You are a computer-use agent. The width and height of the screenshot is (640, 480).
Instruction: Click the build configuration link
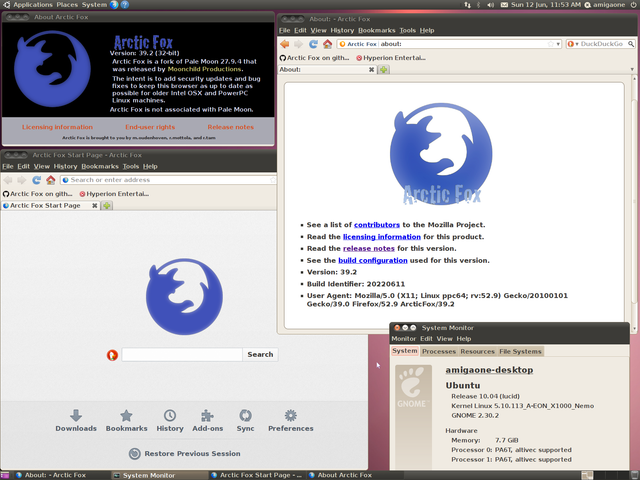pos(373,260)
